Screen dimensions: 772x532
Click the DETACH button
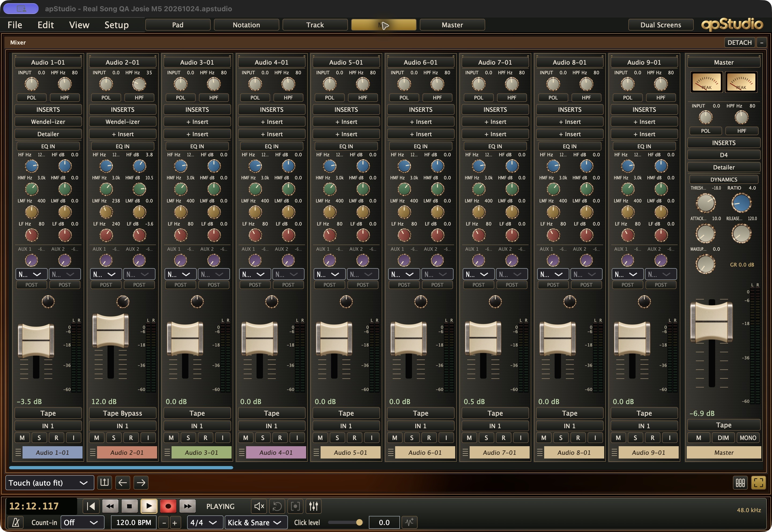(x=739, y=42)
